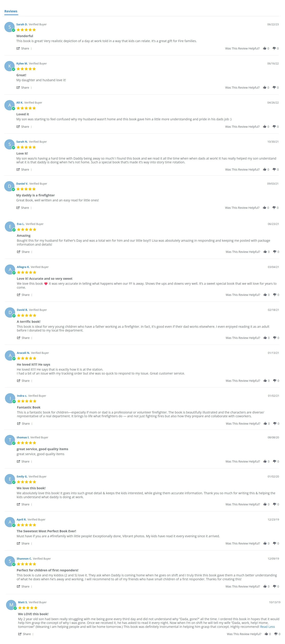Share David B.'s review
The width and height of the screenshot is (285, 644).
pos(23,338)
